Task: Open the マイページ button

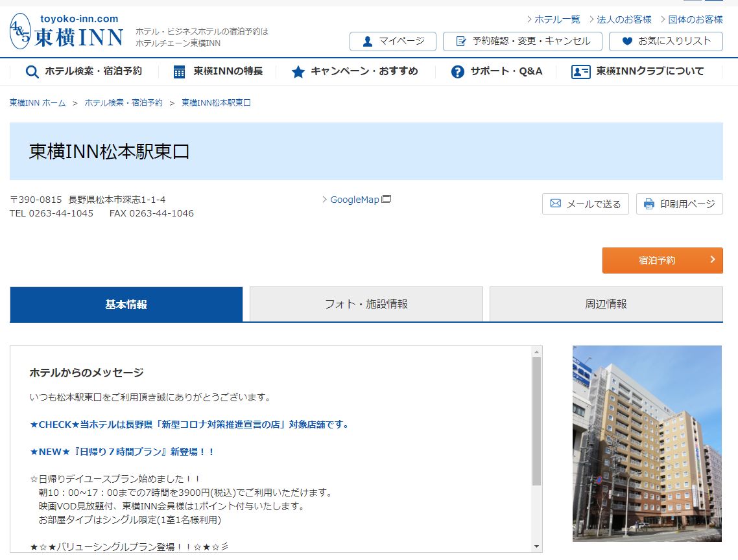Action: coord(393,41)
